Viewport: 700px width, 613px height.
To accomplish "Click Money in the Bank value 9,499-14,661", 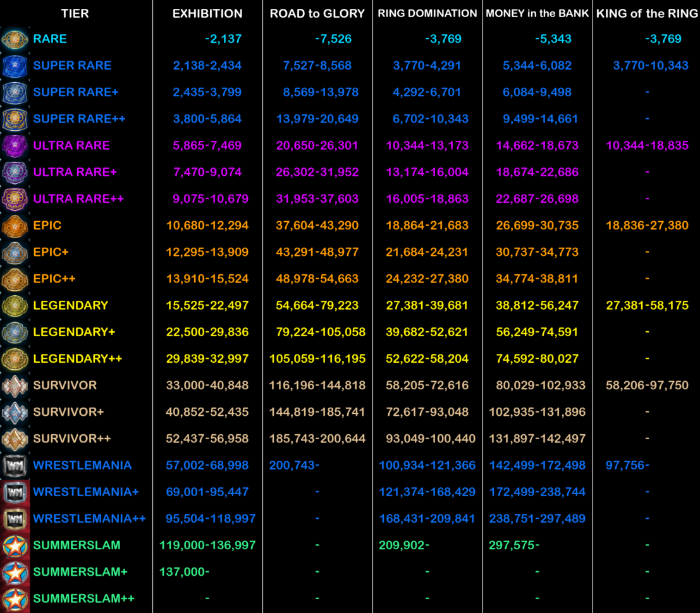I will pyautogui.click(x=541, y=119).
